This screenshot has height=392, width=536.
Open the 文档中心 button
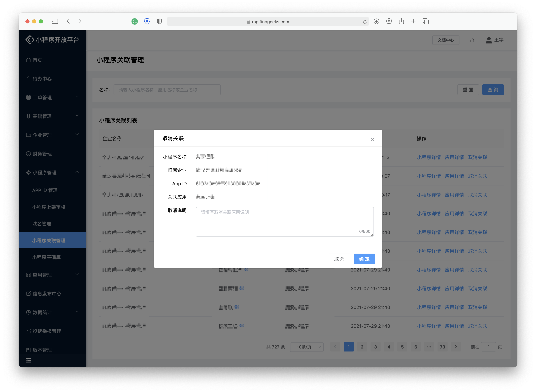point(446,40)
